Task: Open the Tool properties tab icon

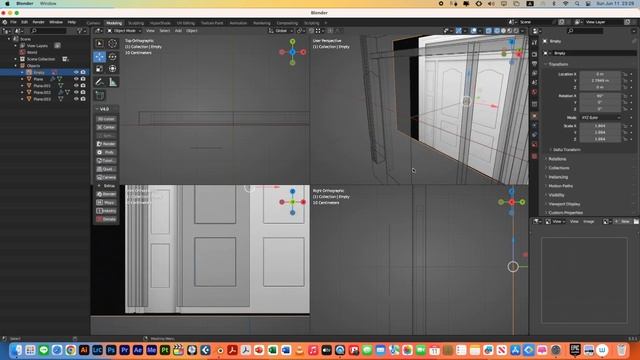Action: pyautogui.click(x=534, y=42)
